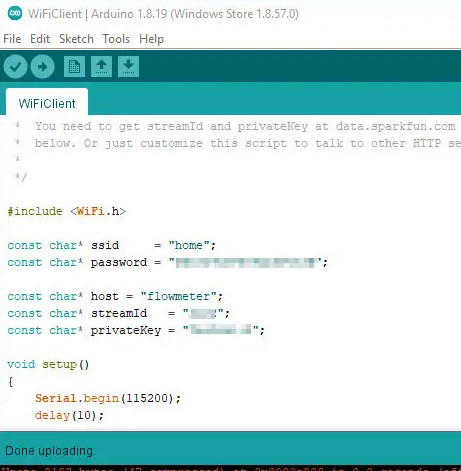Click the closing comment marker */
This screenshot has width=461, height=471.
point(21,177)
